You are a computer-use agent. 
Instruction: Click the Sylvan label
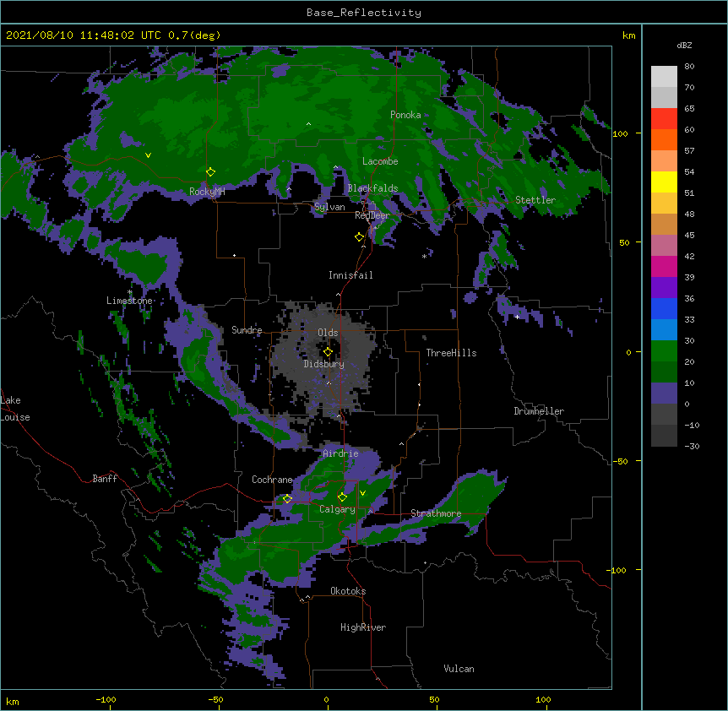pyautogui.click(x=329, y=207)
